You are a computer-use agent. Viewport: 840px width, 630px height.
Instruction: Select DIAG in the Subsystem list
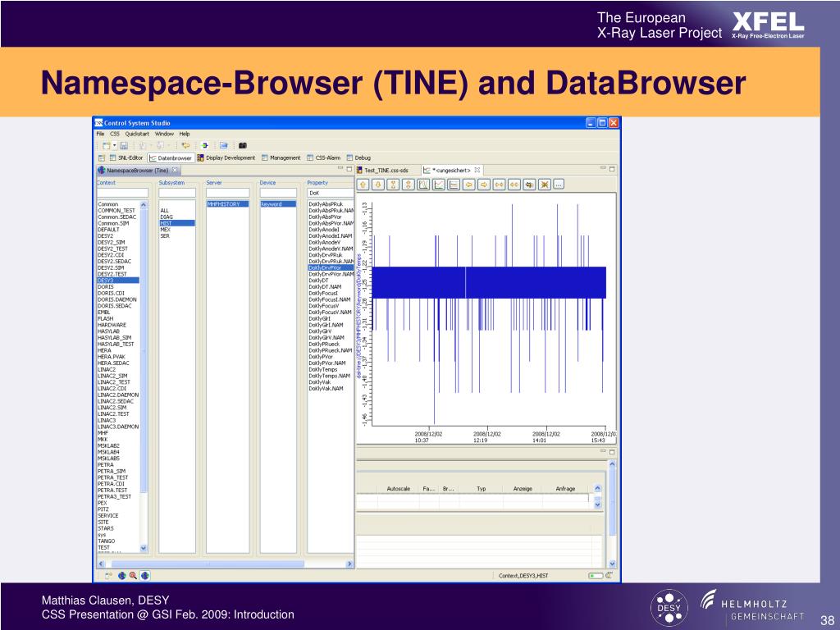pos(166,217)
